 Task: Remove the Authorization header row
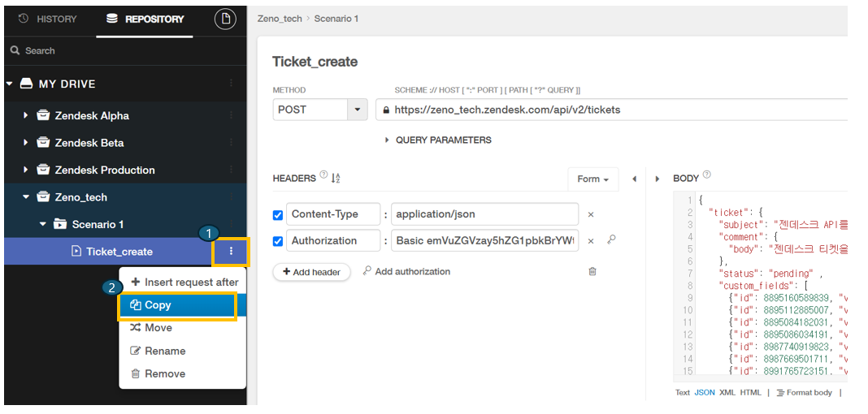[x=591, y=241]
